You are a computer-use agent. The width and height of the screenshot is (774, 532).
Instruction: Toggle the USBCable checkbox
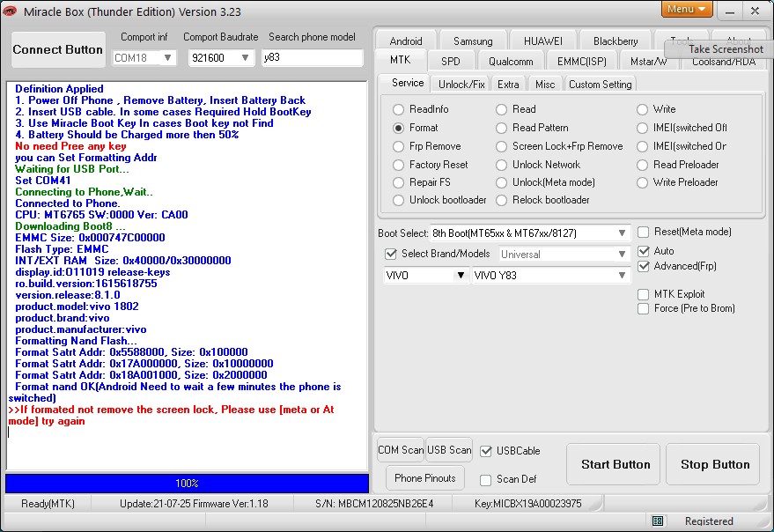[x=486, y=451]
